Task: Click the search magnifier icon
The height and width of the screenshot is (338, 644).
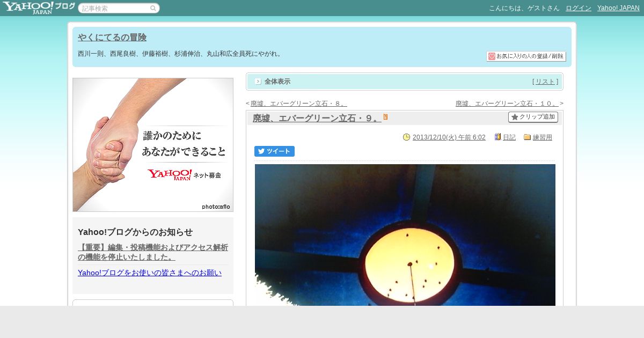Action: click(153, 9)
